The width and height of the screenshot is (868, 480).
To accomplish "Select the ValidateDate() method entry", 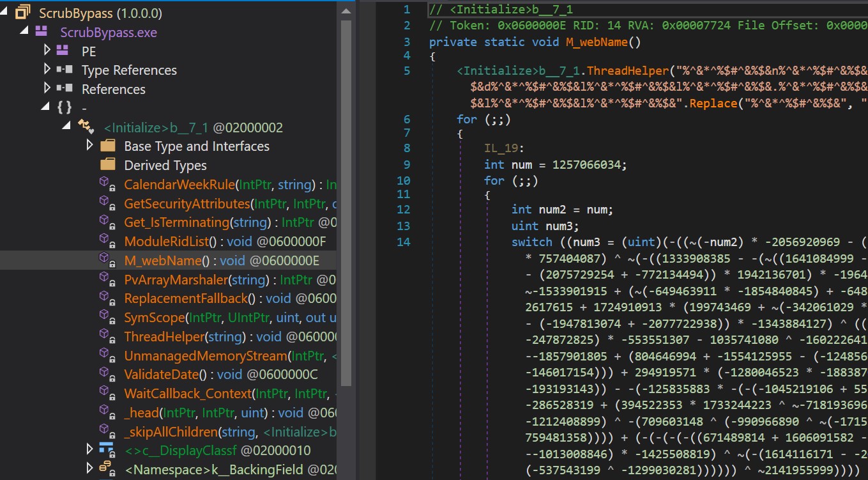I will pyautogui.click(x=221, y=375).
